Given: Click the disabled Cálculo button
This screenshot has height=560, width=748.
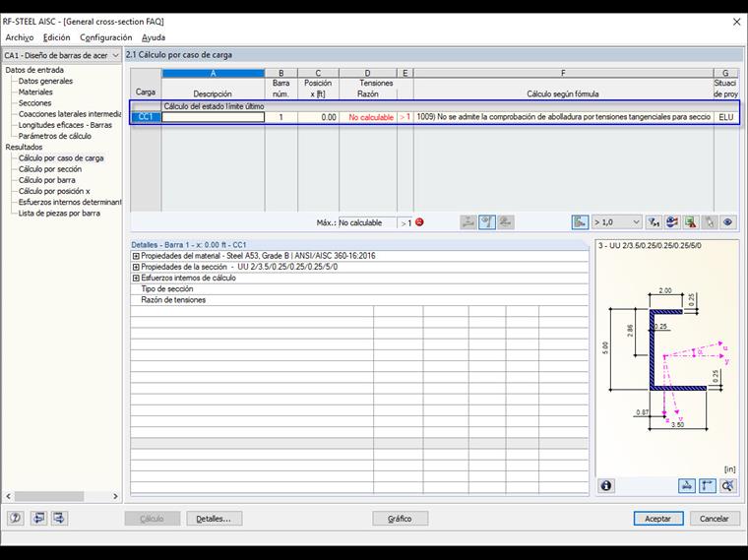Looking at the screenshot, I should coord(153,519).
